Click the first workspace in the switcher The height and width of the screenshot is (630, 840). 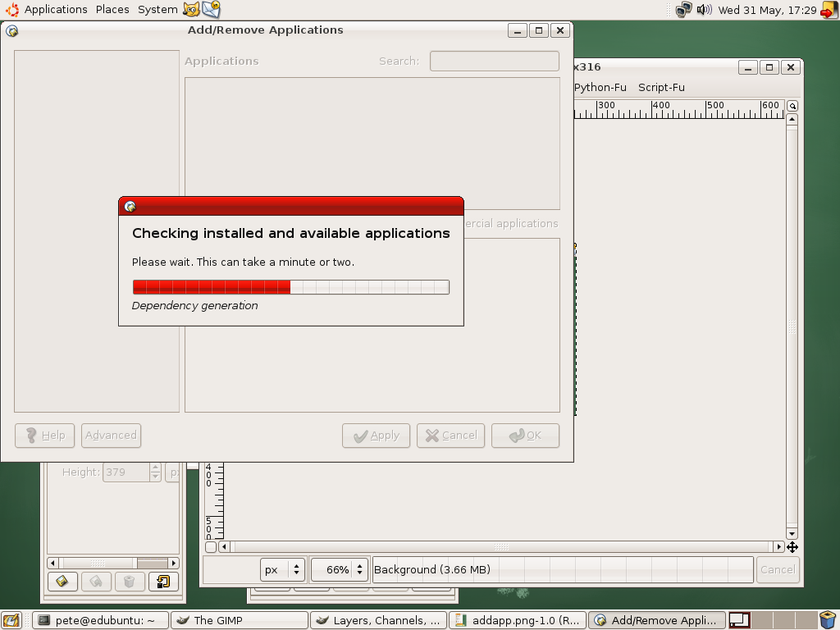[739, 620]
